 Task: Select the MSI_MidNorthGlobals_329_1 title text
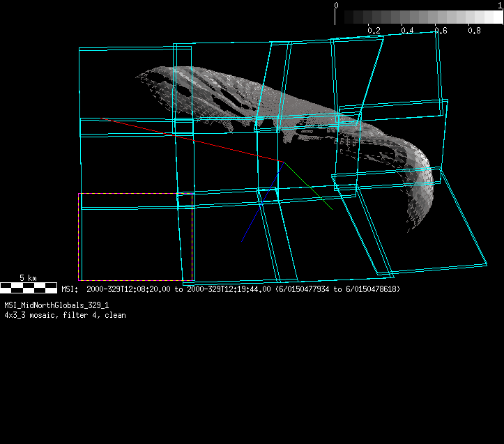[x=56, y=305]
